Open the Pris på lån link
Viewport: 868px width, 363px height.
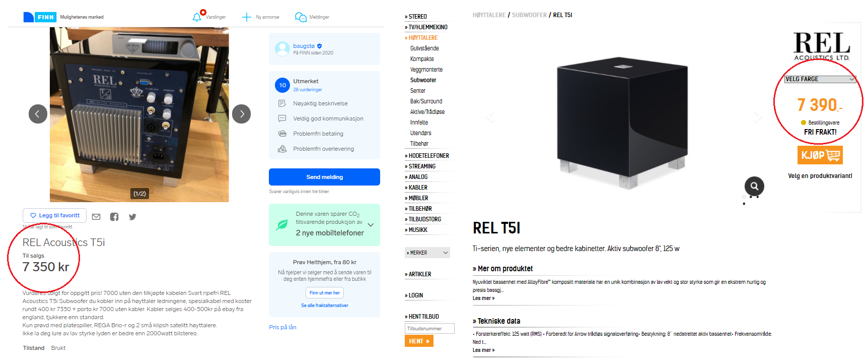282,327
